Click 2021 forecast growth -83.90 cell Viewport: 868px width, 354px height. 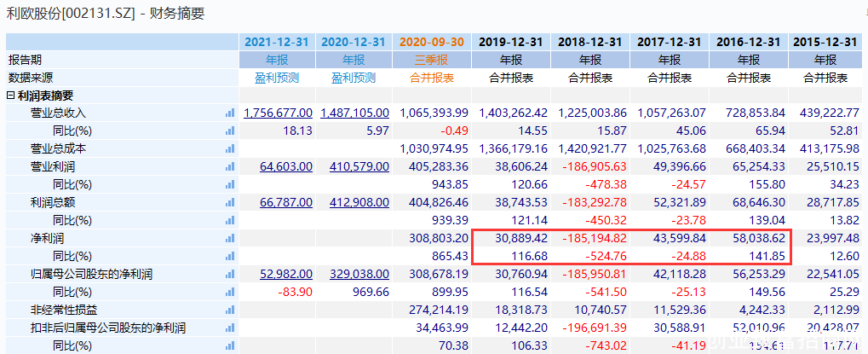(295, 293)
